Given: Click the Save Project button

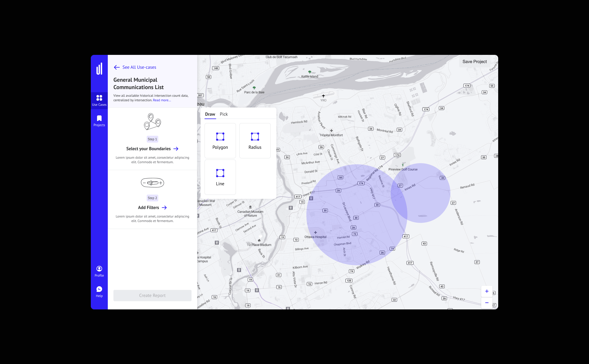Looking at the screenshot, I should point(474,62).
